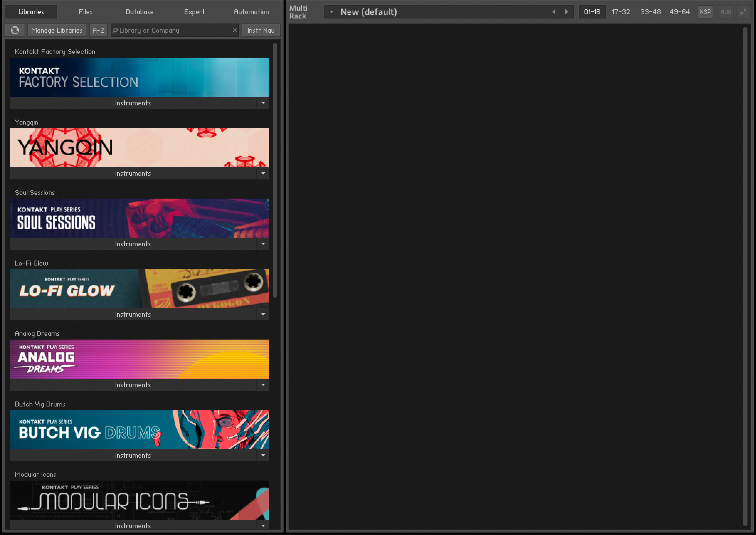
Task: Open the Multi Rack preset dropdown arrow
Action: (331, 12)
